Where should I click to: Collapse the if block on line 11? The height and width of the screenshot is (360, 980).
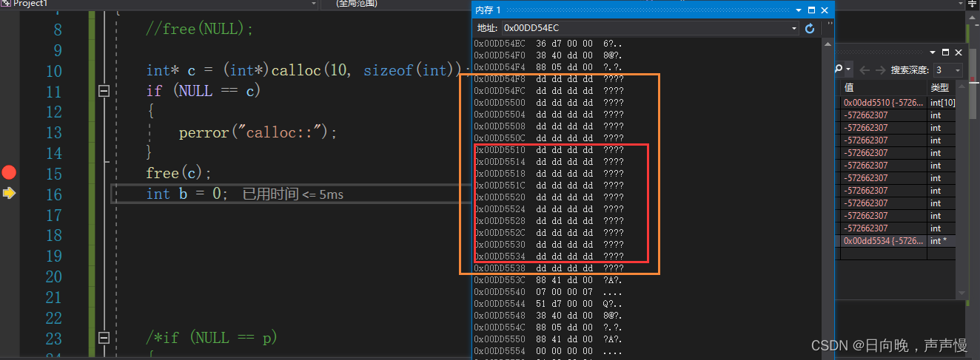point(104,91)
